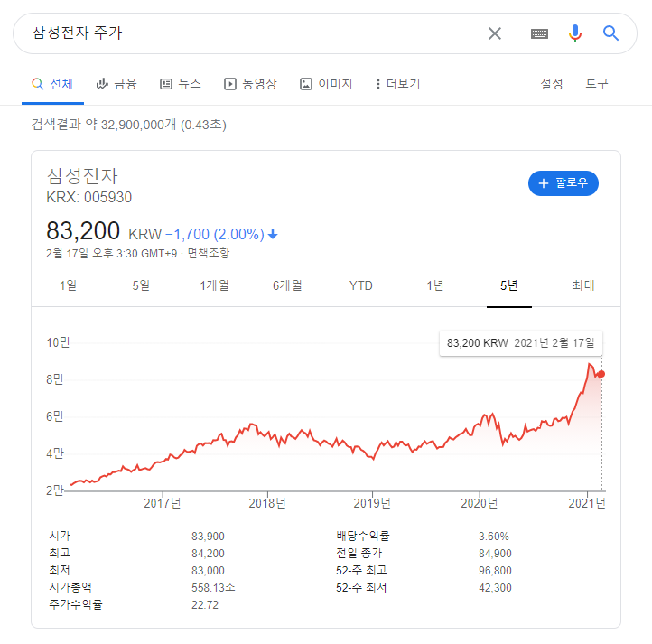Click the 주가수익률 value 22.72
The width and height of the screenshot is (652, 644).
[x=205, y=604]
